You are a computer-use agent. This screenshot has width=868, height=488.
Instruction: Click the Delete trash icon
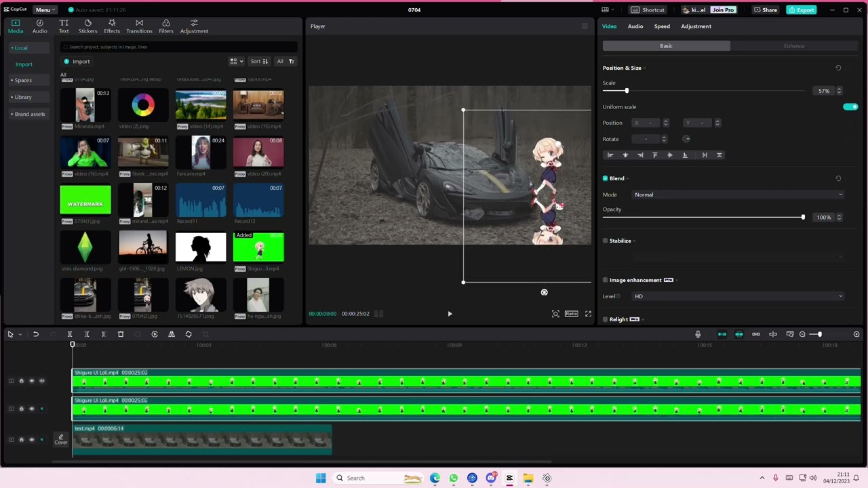pyautogui.click(x=121, y=334)
